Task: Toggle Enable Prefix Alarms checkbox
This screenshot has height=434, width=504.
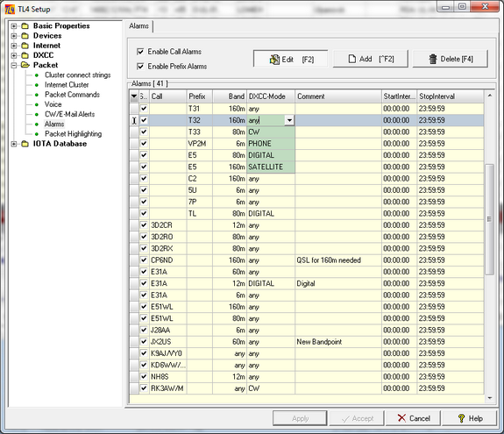Action: [x=140, y=67]
